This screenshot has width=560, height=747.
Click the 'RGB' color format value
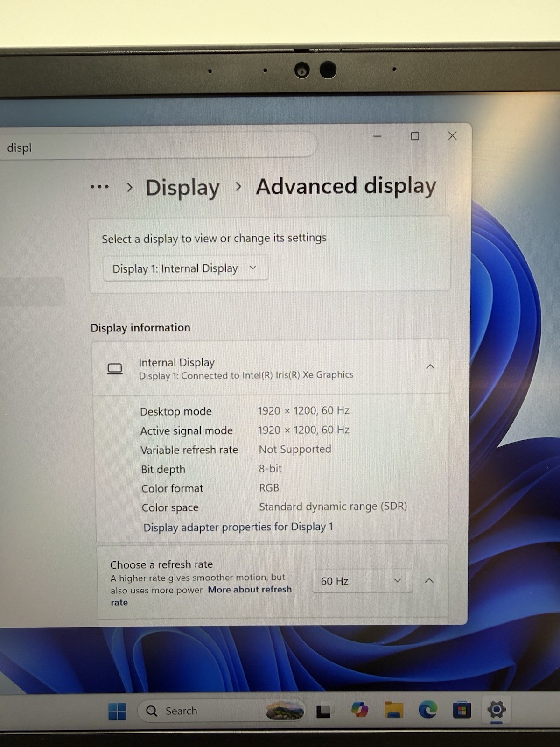coord(269,487)
